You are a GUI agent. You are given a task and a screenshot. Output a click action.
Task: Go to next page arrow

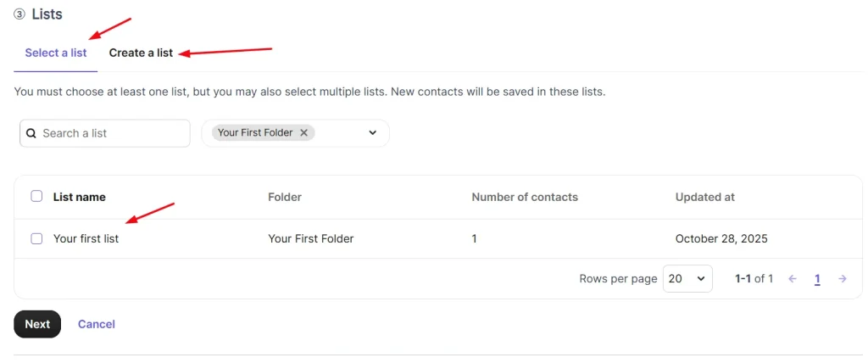click(842, 278)
